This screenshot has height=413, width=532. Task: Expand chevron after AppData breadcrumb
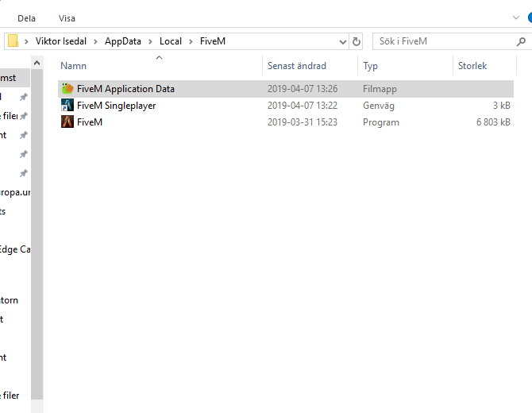pyautogui.click(x=150, y=41)
